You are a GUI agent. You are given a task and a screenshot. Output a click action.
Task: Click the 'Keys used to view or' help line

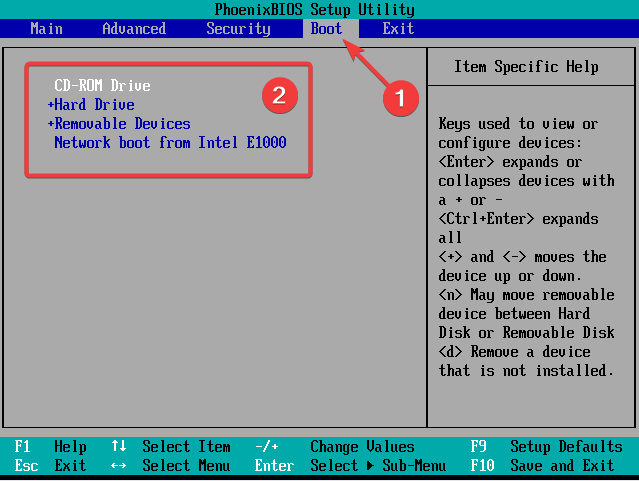coord(518,124)
